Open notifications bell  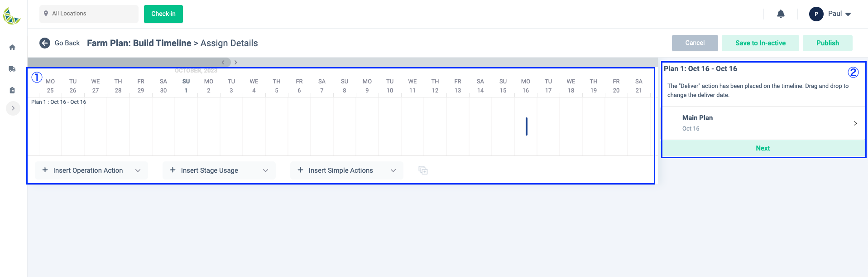click(781, 14)
